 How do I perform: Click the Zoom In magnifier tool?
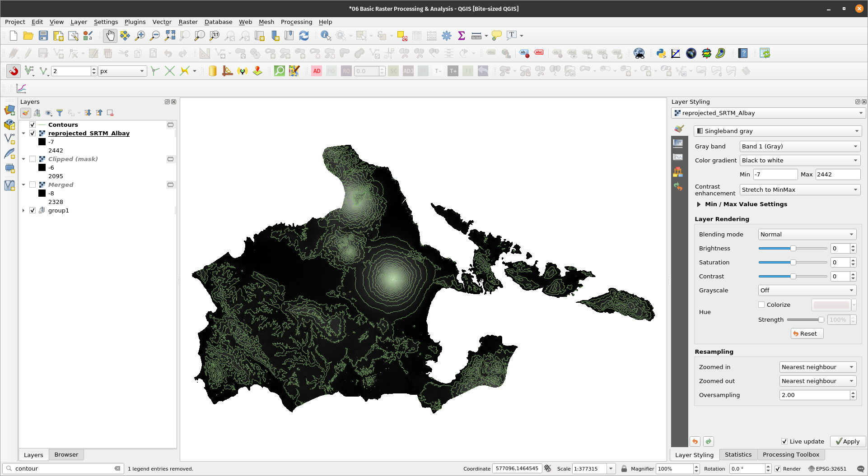pos(140,36)
